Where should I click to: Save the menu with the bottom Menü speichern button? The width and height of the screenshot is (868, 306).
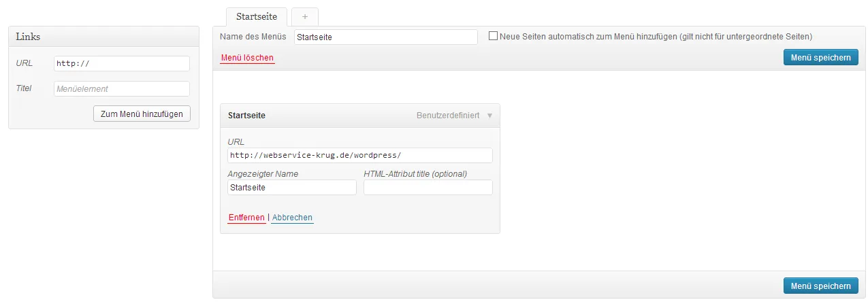coord(820,286)
